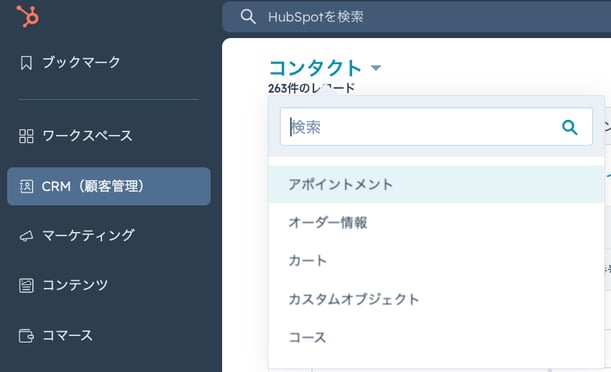Click the bookmark icon in sidebar
This screenshot has width=611, height=372.
click(x=26, y=62)
